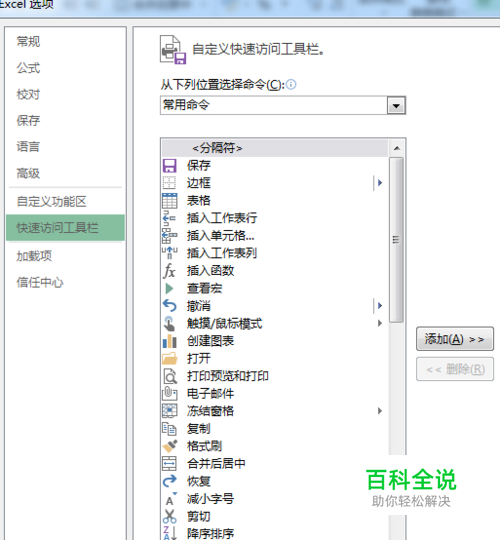Click the 触摸/鼠标模式 hand icon

(169, 323)
